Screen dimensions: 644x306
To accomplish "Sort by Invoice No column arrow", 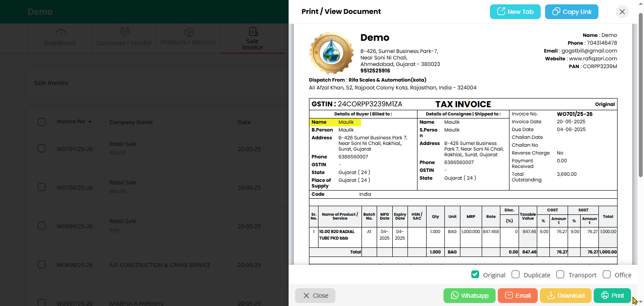I will click(x=90, y=122).
